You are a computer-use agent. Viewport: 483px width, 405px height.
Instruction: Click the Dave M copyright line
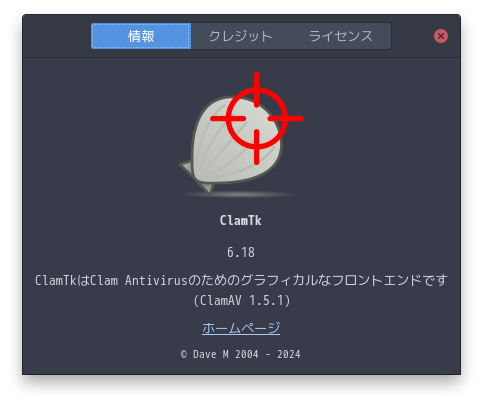point(240,354)
